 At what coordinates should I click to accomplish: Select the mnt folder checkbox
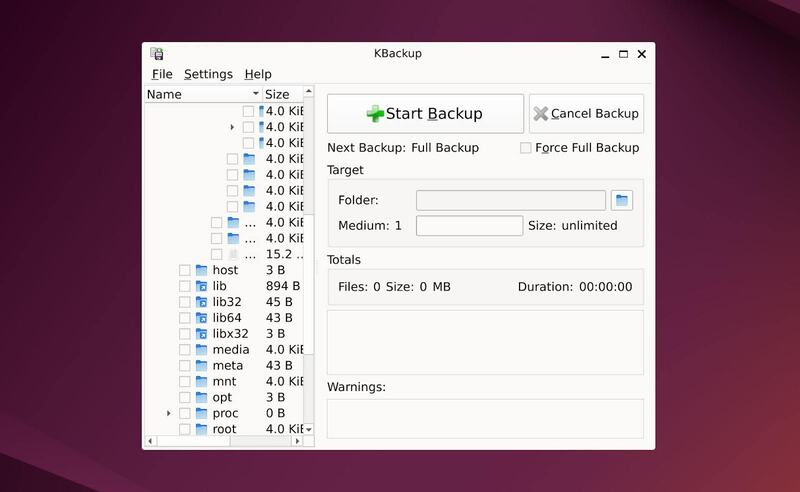[x=185, y=381]
